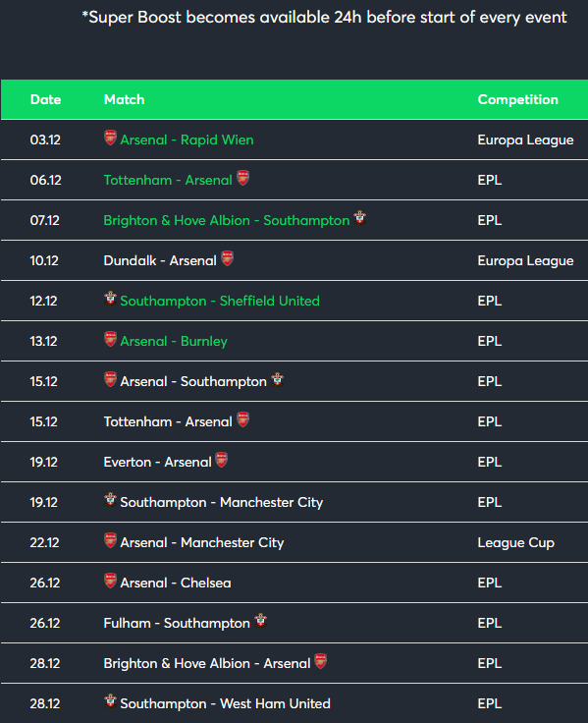Click the Date column header
Viewport: 588px width, 723px height.
pos(45,99)
